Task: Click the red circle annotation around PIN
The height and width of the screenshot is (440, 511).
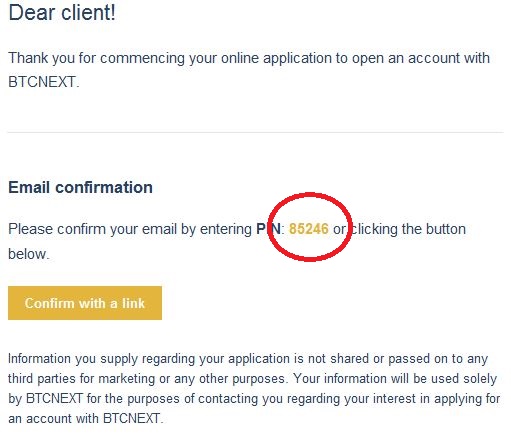Action: 310,227
